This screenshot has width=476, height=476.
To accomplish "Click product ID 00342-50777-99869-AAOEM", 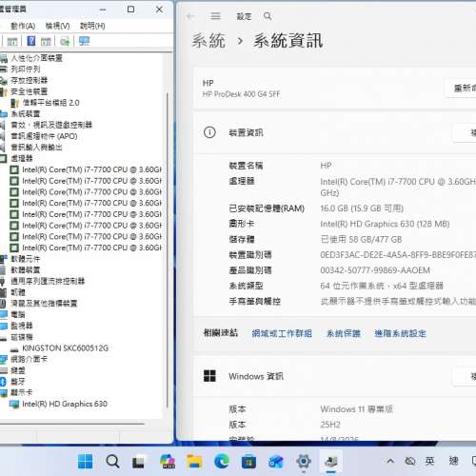I will (x=375, y=270).
